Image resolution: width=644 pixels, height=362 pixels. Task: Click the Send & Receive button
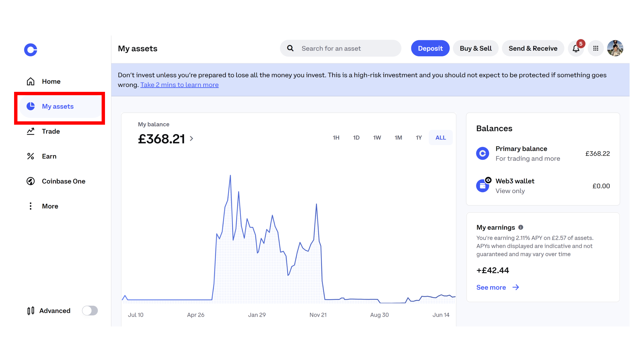(x=533, y=49)
